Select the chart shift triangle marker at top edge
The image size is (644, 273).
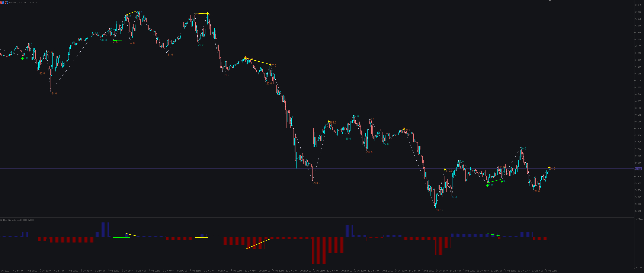550,1
